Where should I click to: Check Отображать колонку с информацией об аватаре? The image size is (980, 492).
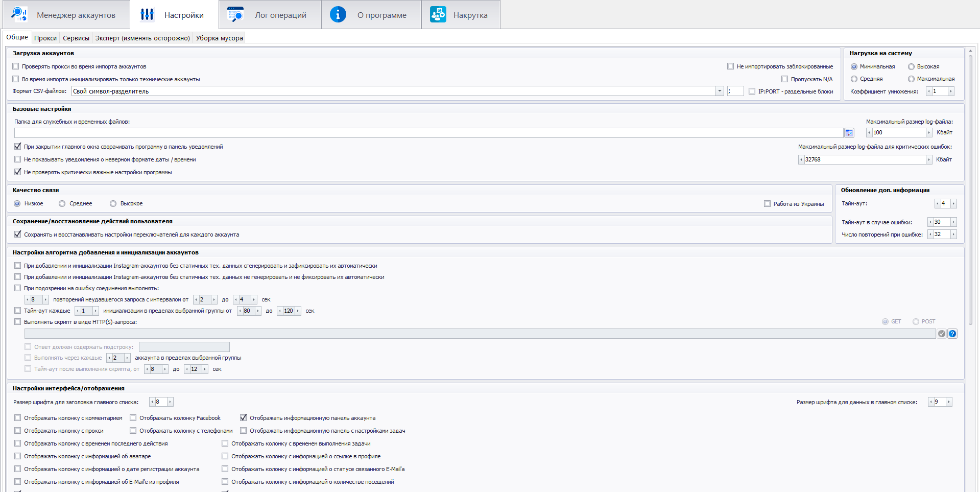(18, 456)
